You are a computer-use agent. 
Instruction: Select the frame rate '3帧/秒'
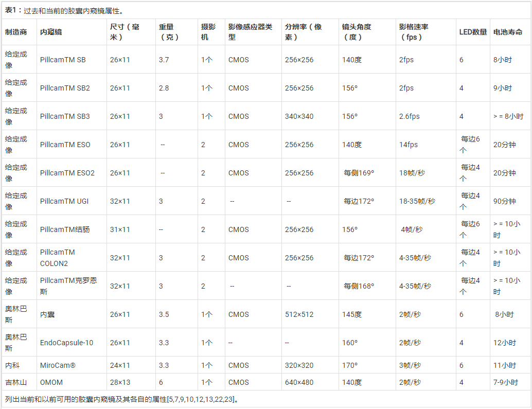410,365
